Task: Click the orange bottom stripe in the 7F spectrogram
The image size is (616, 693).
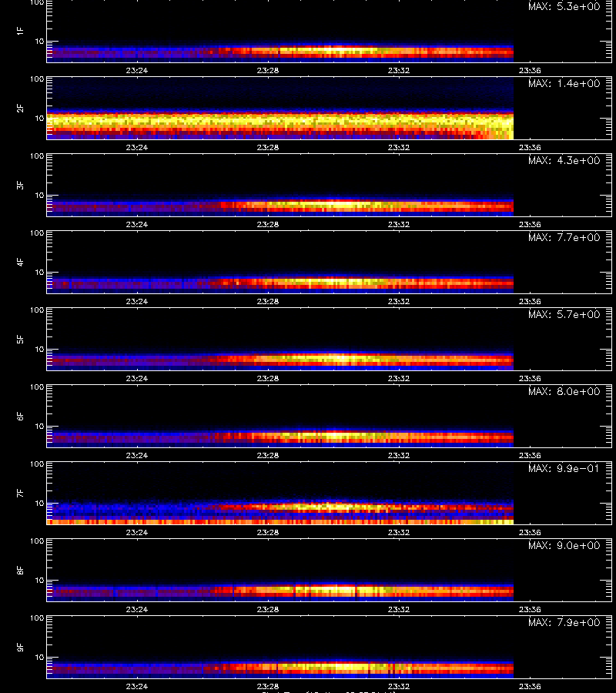Action: click(x=280, y=522)
